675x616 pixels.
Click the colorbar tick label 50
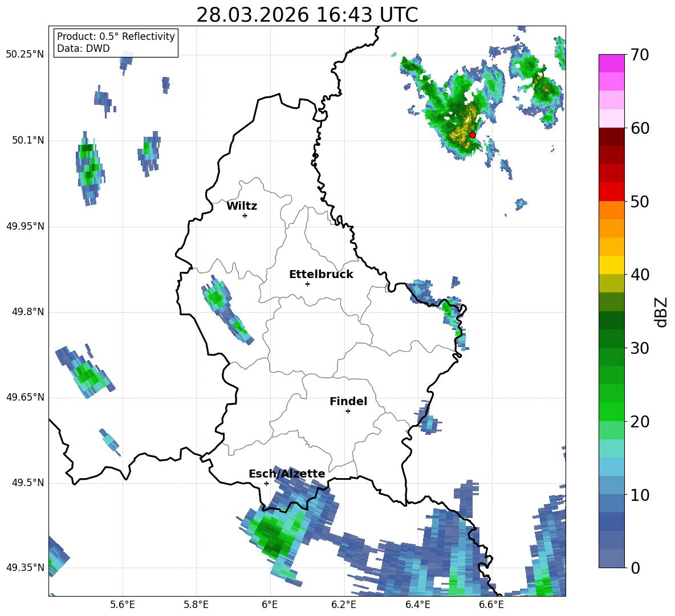(x=640, y=202)
